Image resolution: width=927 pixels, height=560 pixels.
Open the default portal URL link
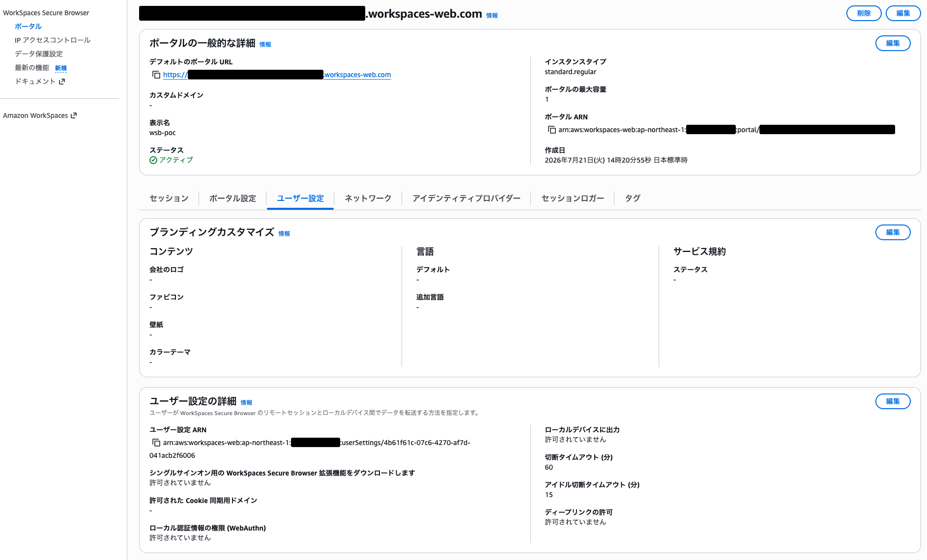277,75
